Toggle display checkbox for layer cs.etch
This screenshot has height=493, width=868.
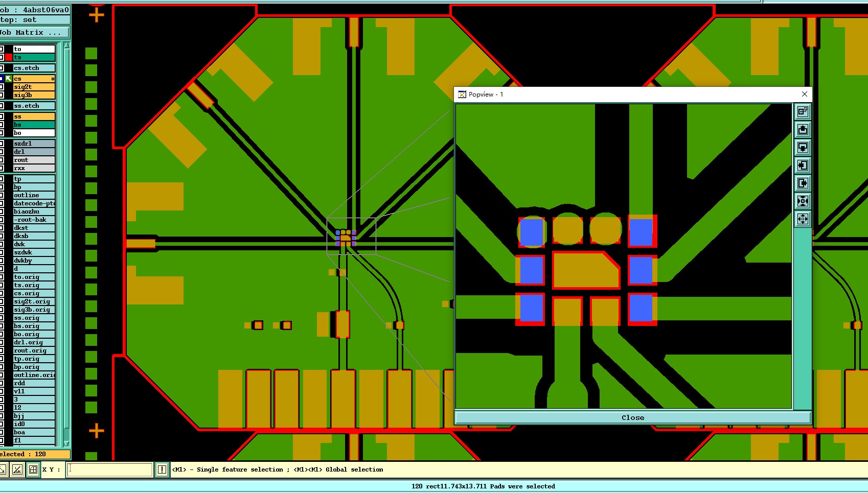coord(2,68)
